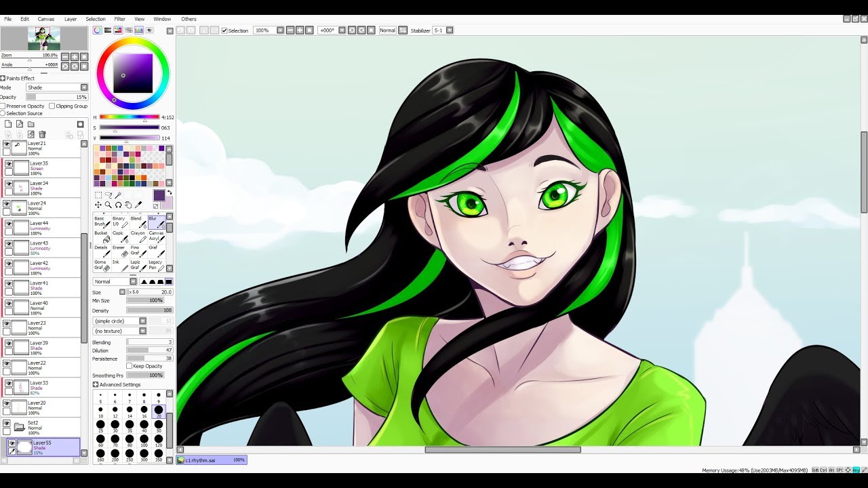The image size is (868, 488).
Task: Select the rotate view tool
Action: click(118, 205)
